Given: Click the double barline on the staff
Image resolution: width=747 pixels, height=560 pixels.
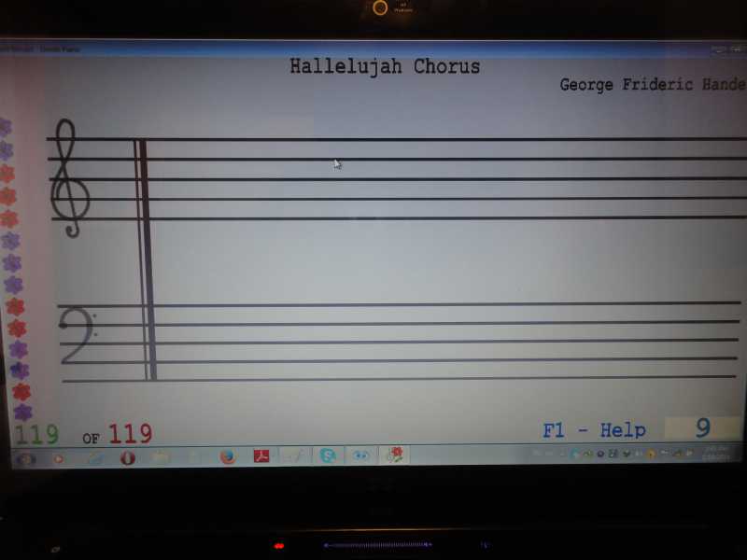Looking at the screenshot, I should 145,259.
